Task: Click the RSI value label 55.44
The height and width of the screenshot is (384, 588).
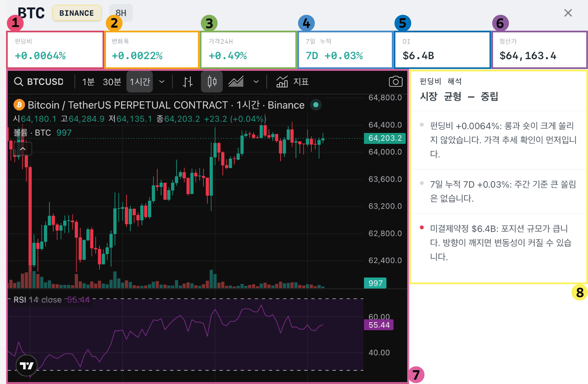Action: click(x=379, y=325)
